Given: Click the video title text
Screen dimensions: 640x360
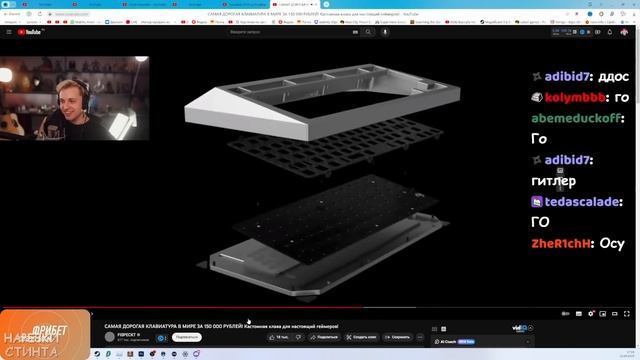Looking at the screenshot, I should pos(221,326).
